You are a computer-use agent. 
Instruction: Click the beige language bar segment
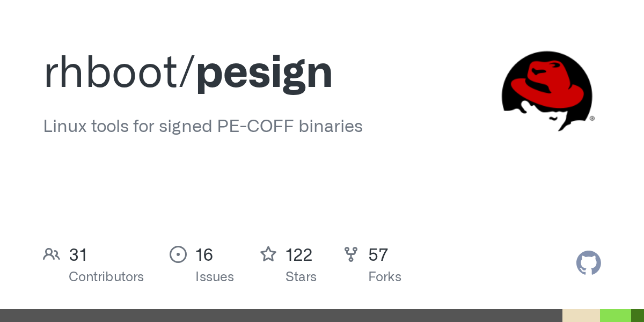(581, 316)
